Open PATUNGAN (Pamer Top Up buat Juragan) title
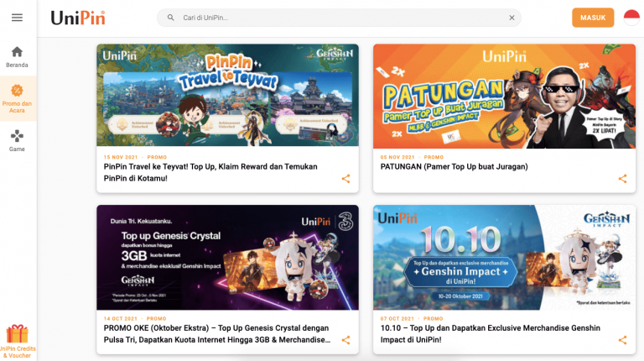644x361 pixels. click(454, 166)
